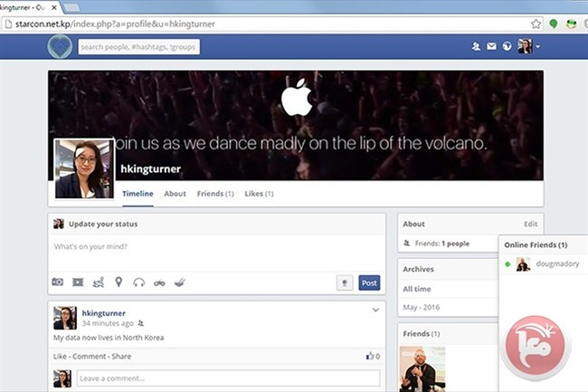This screenshot has width=588, height=392.
Task: Click the page icon in address bar
Action: (x=8, y=24)
